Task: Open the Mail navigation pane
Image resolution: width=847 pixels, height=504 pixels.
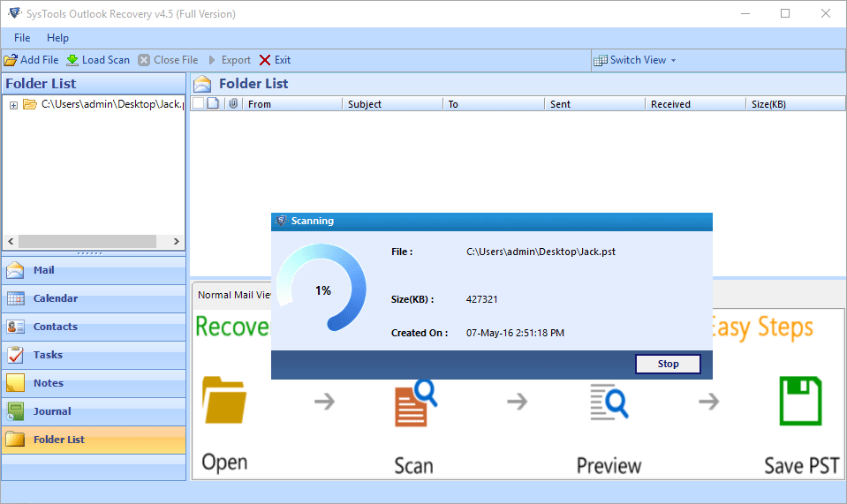Action: [x=94, y=270]
